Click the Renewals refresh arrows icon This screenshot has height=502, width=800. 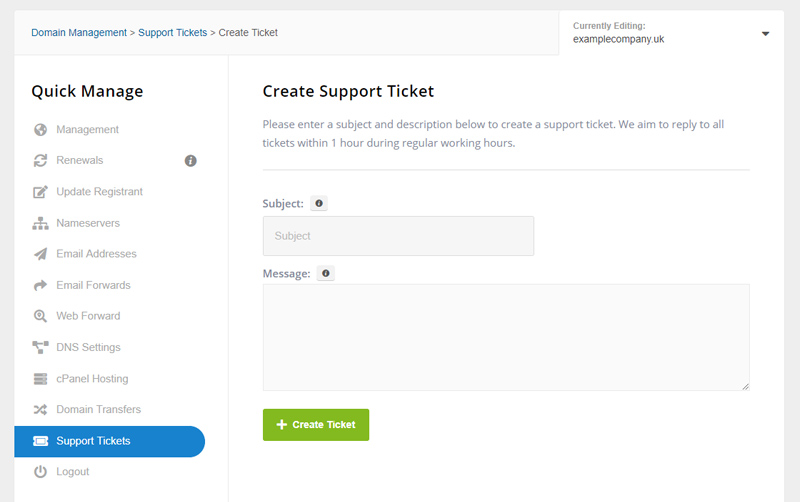[41, 161]
